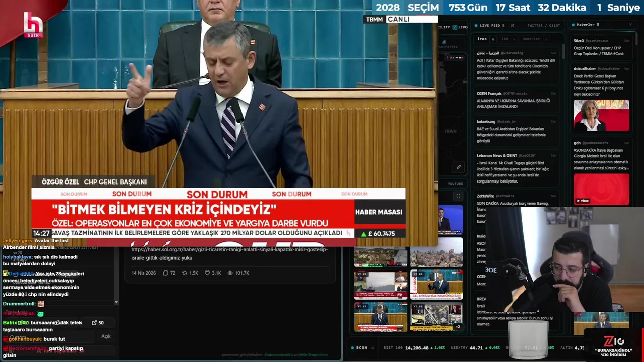Open Al Jazeera Katar post

click(517, 66)
